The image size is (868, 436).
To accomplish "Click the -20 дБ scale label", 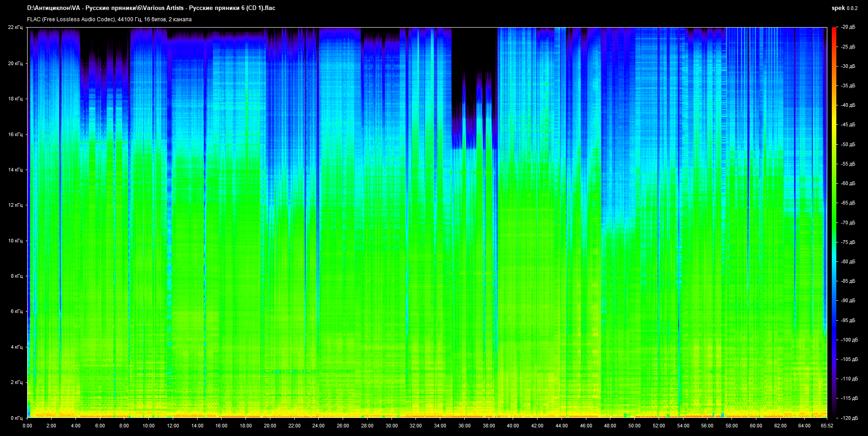I will 848,27.
